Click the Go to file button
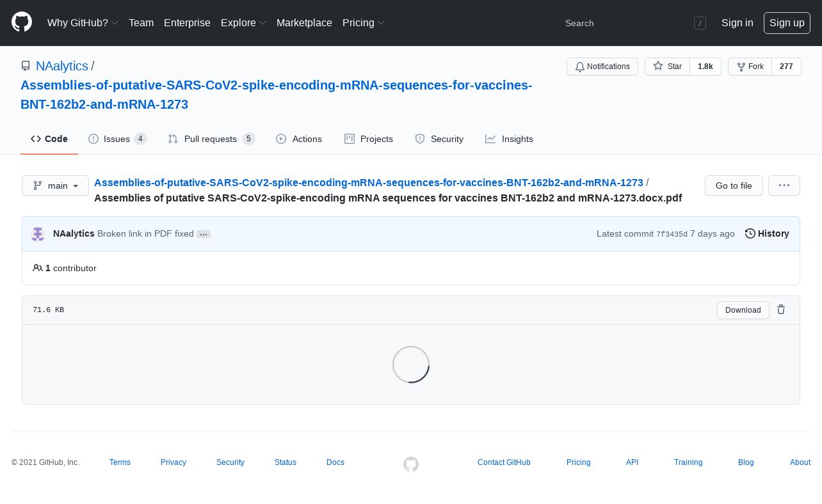The width and height of the screenshot is (822, 504). coord(734,185)
